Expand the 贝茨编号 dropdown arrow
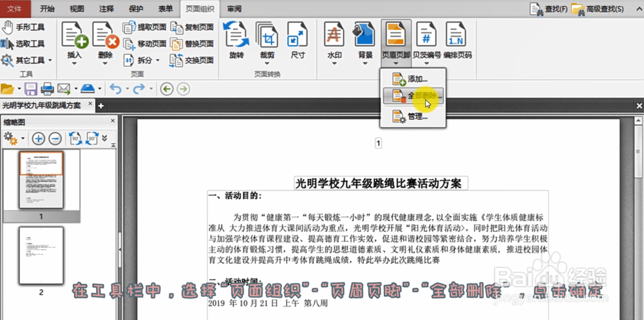644x320 pixels. [427, 63]
